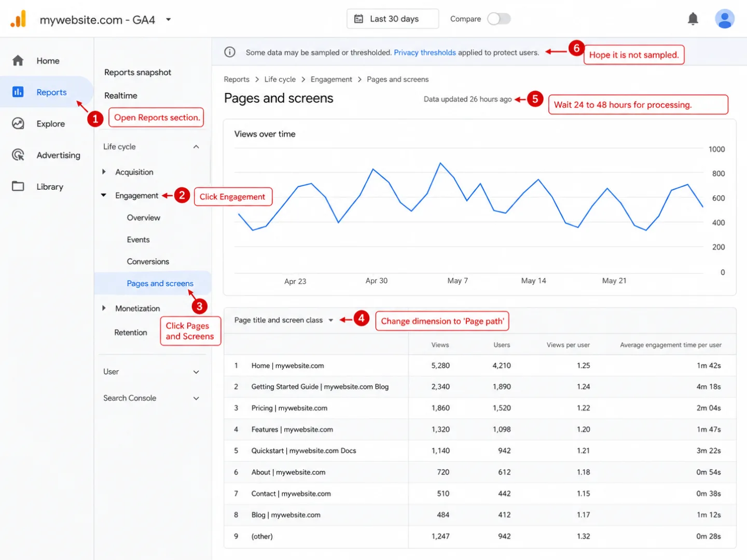This screenshot has height=560, width=747.
Task: Click the Views over time chart title
Action: point(265,134)
